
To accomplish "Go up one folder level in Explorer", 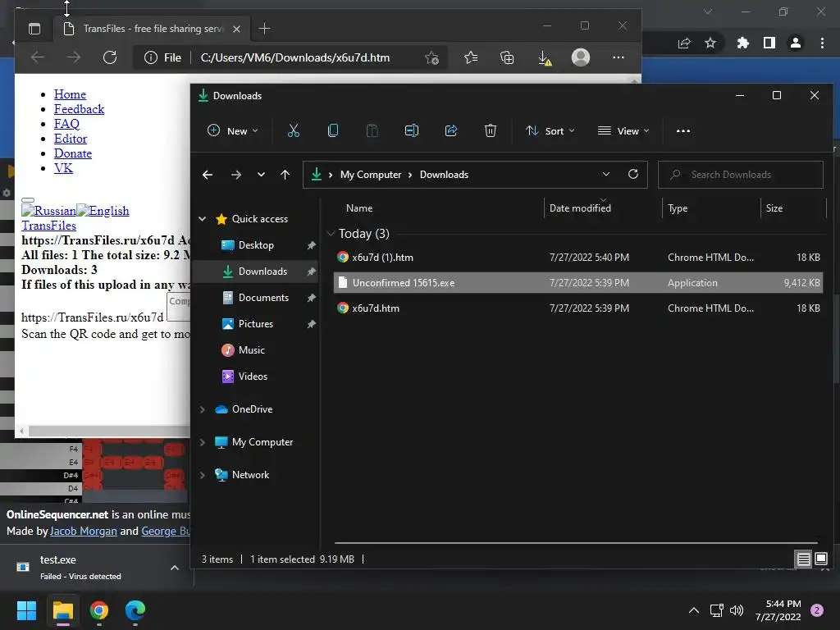I will 285,175.
